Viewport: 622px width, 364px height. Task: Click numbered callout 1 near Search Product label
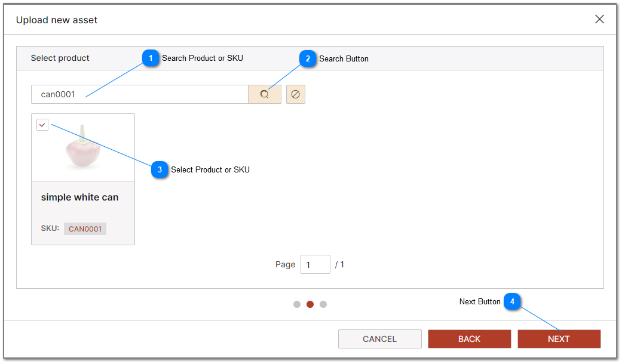151,59
